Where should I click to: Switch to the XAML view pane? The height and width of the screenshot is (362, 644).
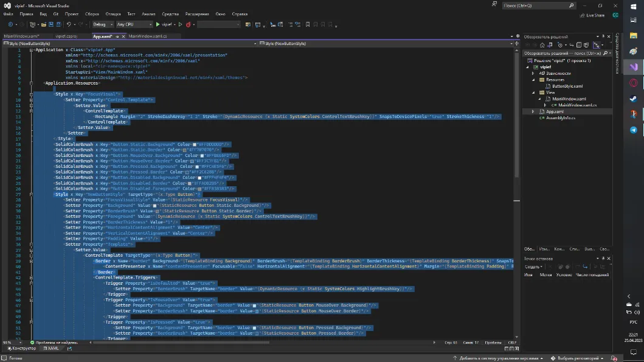point(51,349)
